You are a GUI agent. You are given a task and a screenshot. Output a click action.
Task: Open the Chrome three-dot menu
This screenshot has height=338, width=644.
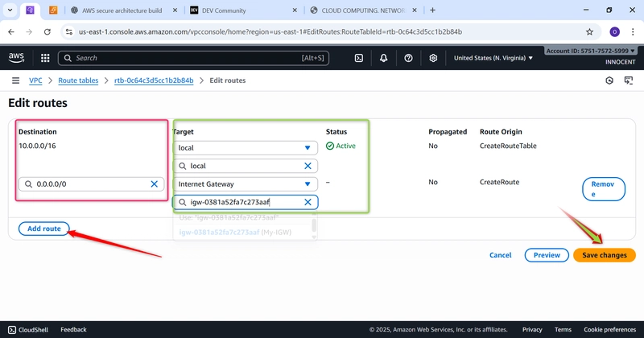(x=633, y=31)
